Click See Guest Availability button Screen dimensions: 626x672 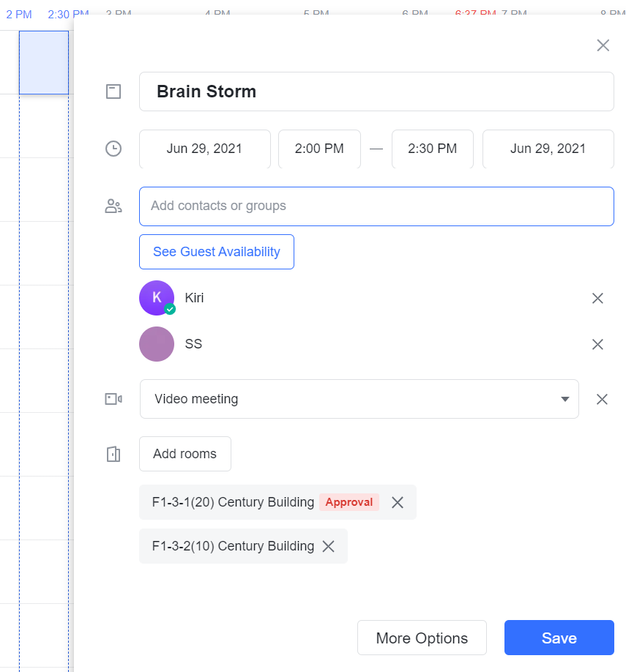217,252
